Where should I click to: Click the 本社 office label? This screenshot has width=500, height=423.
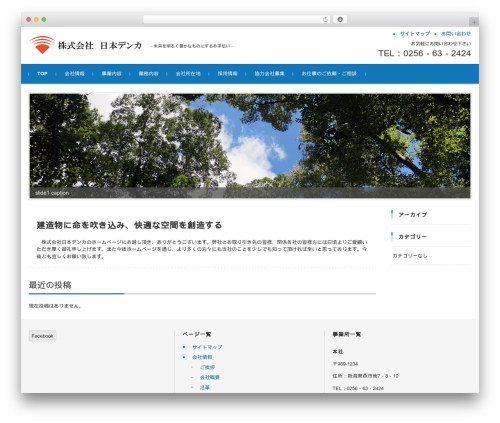[338, 352]
